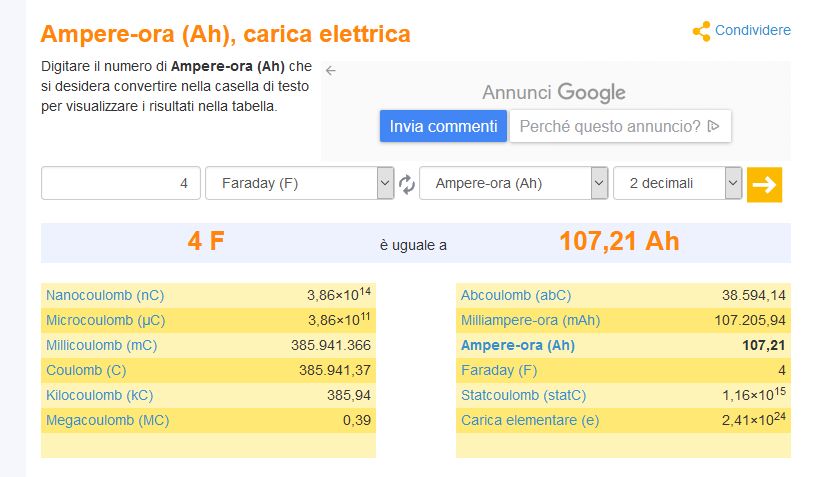Image resolution: width=816 pixels, height=477 pixels.
Task: Click the Abcoulomb (abC) link
Action: point(516,295)
